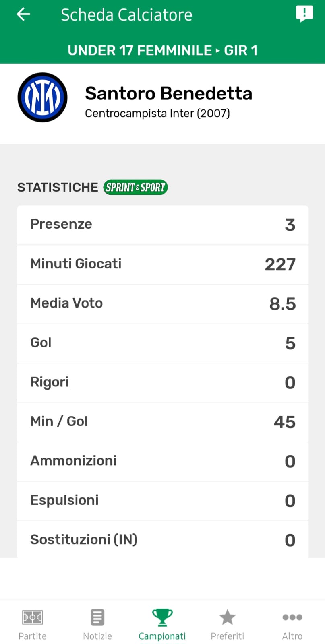Switch to the Notizie tab label
The width and height of the screenshot is (325, 644).
click(x=97, y=636)
